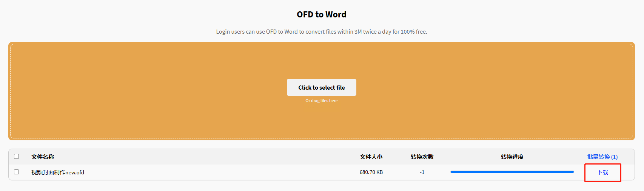Toggle the select-all checkbox in table header

pyautogui.click(x=17, y=157)
